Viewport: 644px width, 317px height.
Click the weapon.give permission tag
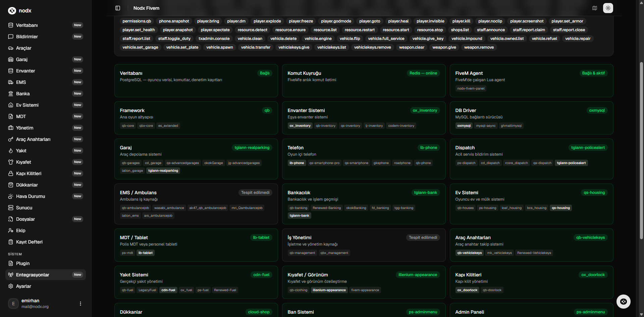[x=444, y=47]
